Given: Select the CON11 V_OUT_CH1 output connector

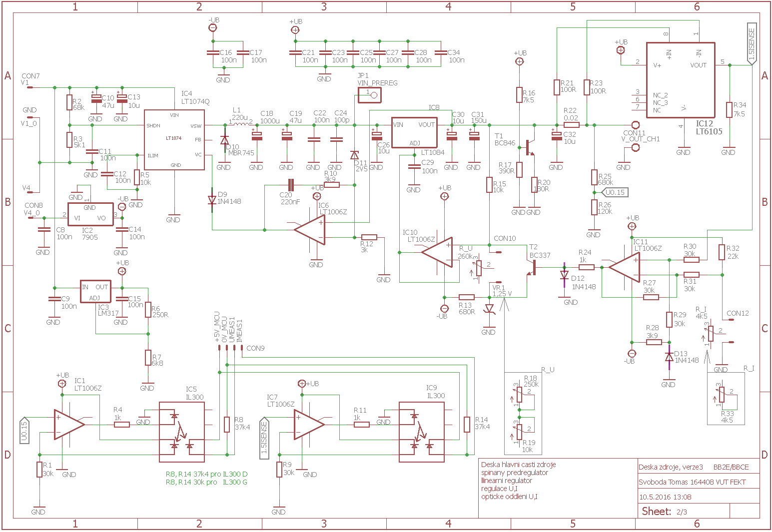Looking at the screenshot, I should 636,125.
